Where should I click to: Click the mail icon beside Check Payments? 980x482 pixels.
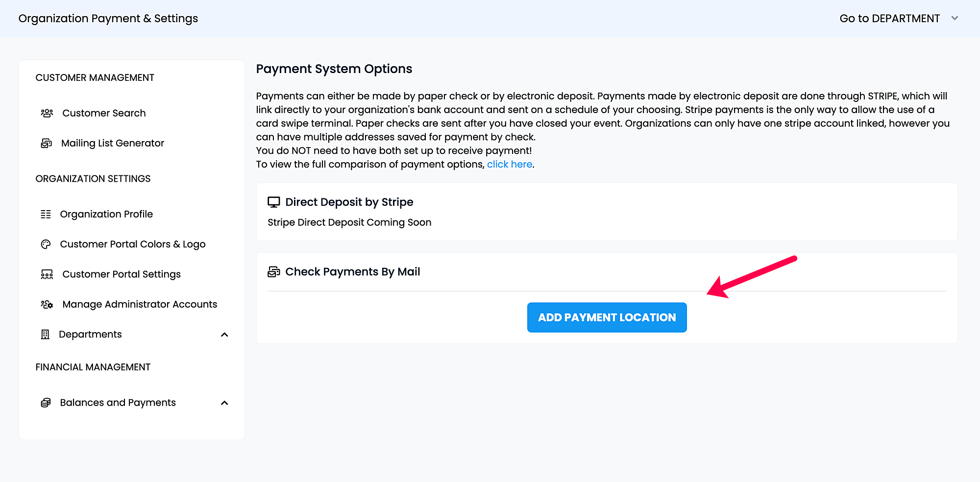(274, 272)
